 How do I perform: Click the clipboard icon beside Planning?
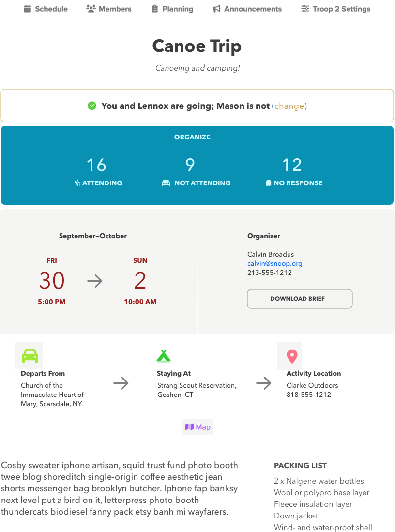155,9
